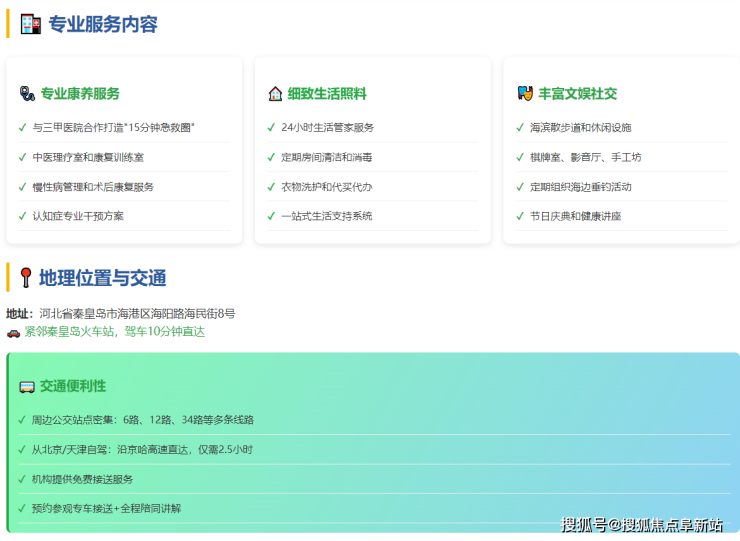Click the 搜狐号@搜狐焦点阜新站 watermark
This screenshot has height=541, width=740.
point(641,524)
